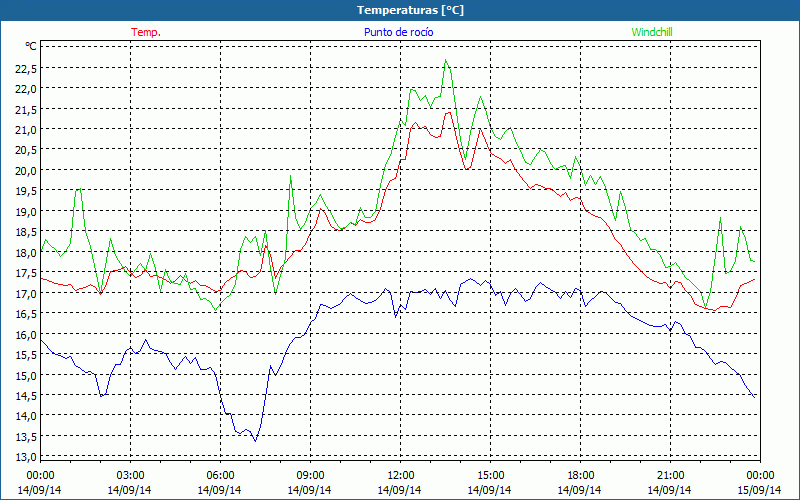Click the 13,5 y-axis value
The width and height of the screenshot is (800, 500).
click(x=27, y=436)
